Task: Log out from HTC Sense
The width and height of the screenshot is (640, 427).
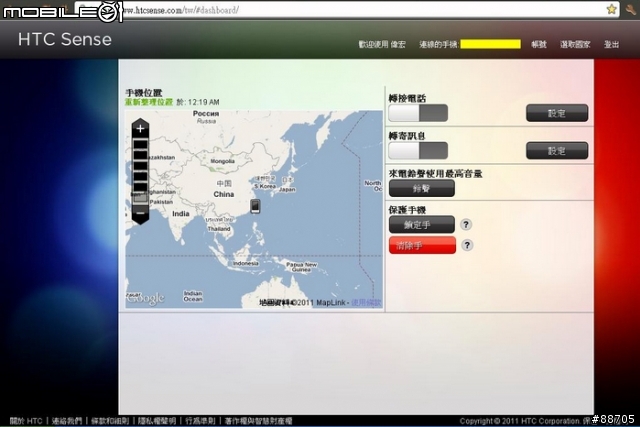Action: point(611,44)
